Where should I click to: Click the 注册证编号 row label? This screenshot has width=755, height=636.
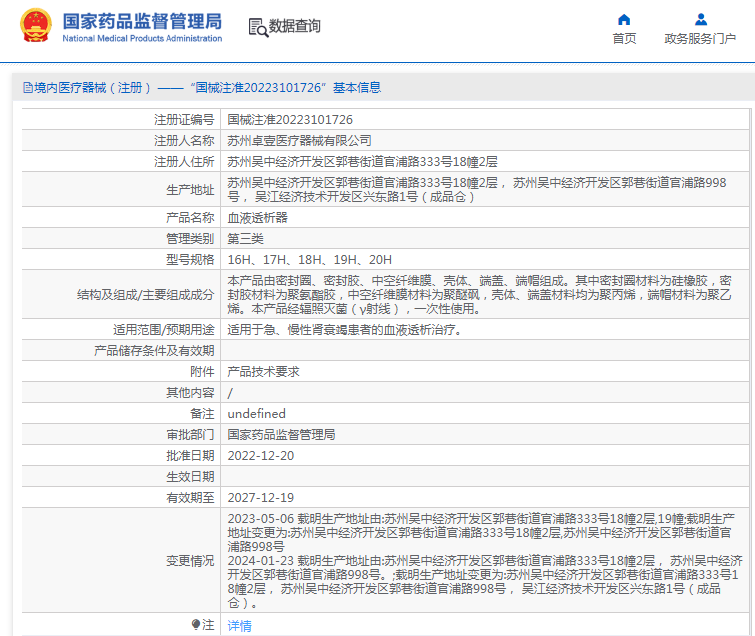[x=184, y=119]
